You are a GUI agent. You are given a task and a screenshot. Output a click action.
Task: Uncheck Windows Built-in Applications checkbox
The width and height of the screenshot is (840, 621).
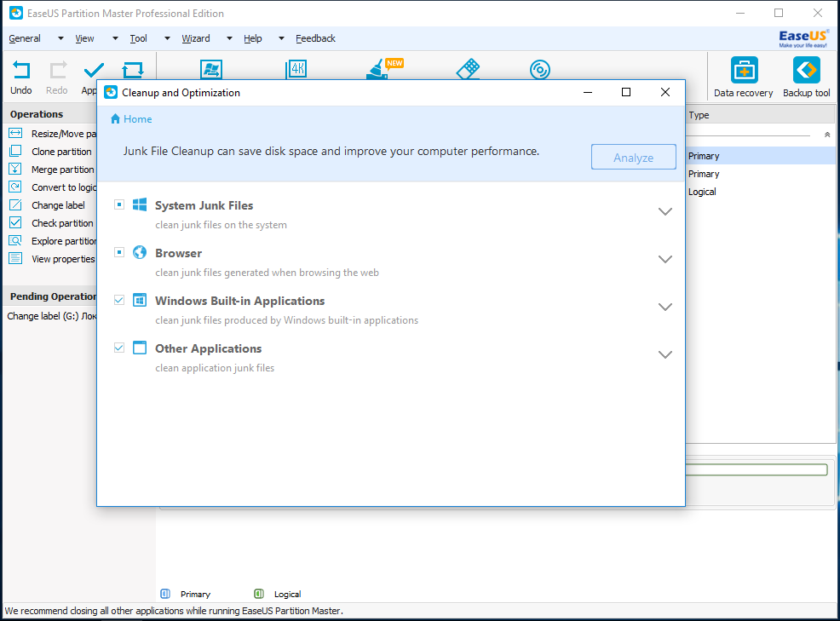click(119, 300)
